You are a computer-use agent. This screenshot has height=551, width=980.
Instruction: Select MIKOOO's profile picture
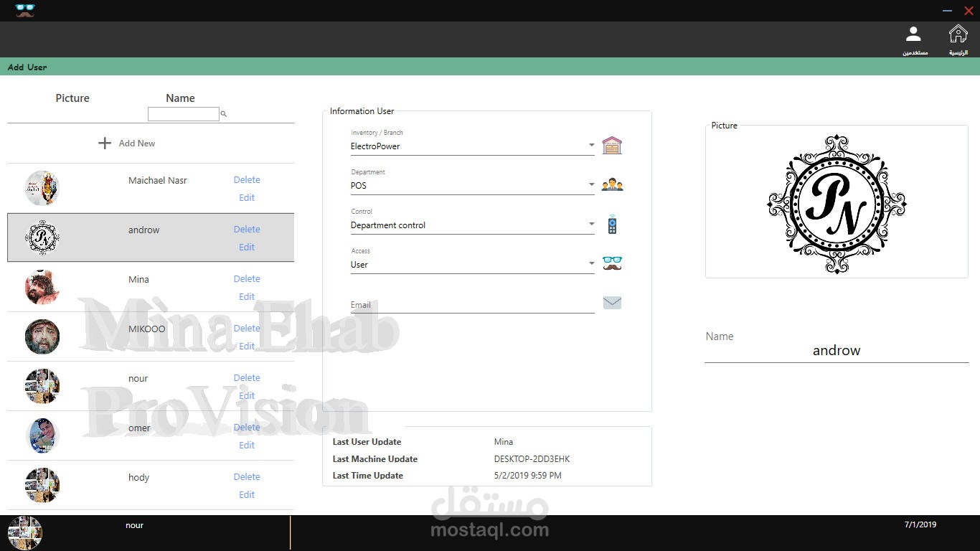tap(42, 336)
